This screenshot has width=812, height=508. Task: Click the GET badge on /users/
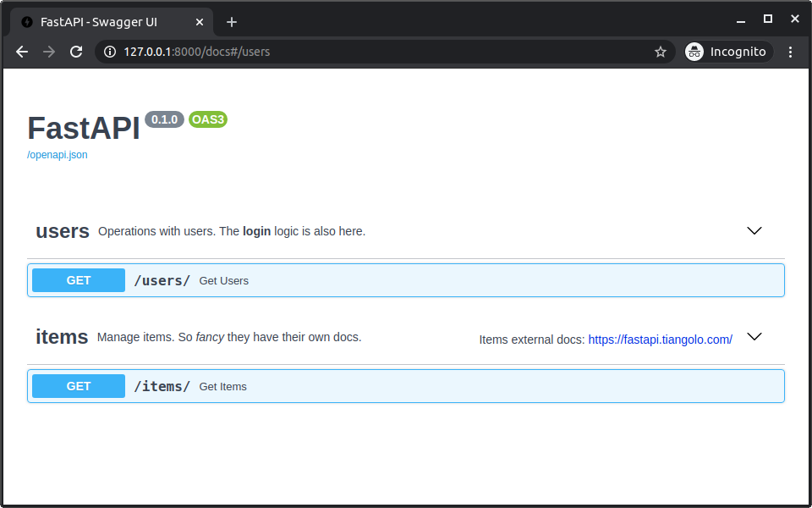pos(78,280)
